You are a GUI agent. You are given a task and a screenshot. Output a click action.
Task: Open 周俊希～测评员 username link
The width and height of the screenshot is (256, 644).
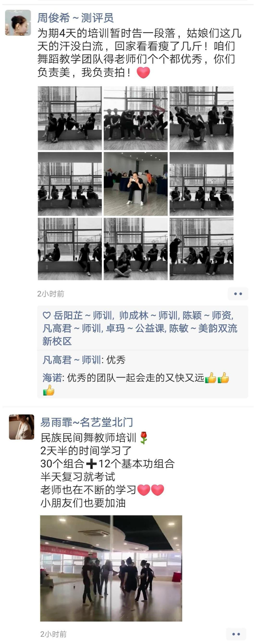click(x=75, y=18)
